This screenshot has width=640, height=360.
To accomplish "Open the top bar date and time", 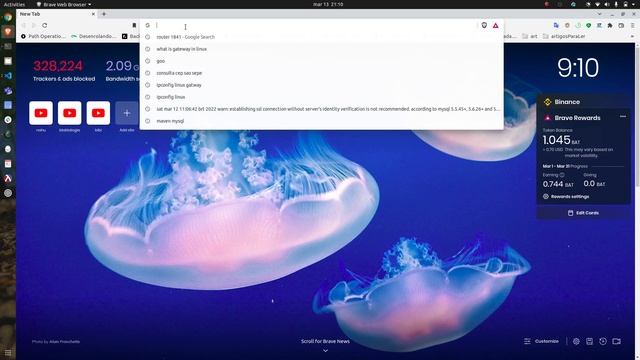I will coord(328,4).
